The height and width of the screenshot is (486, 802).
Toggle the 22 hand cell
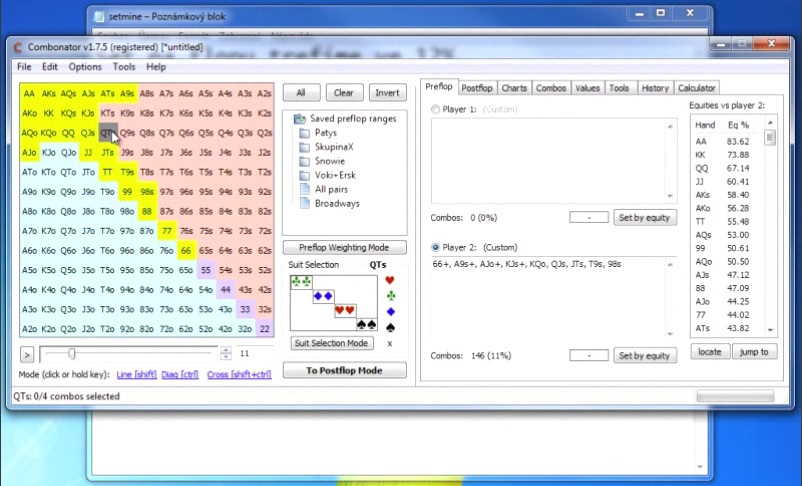tap(264, 329)
